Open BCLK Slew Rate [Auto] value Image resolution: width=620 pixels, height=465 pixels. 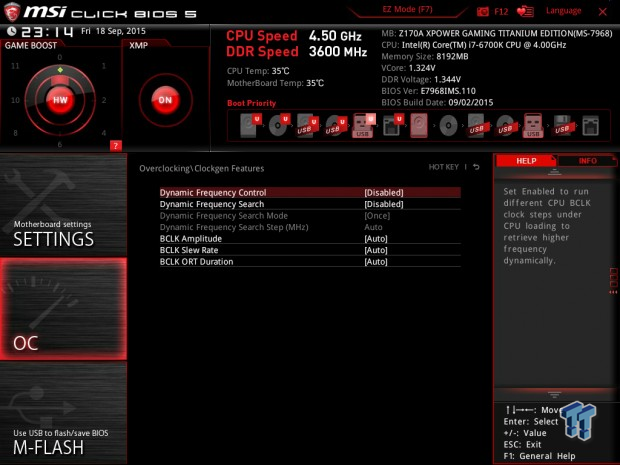click(376, 250)
